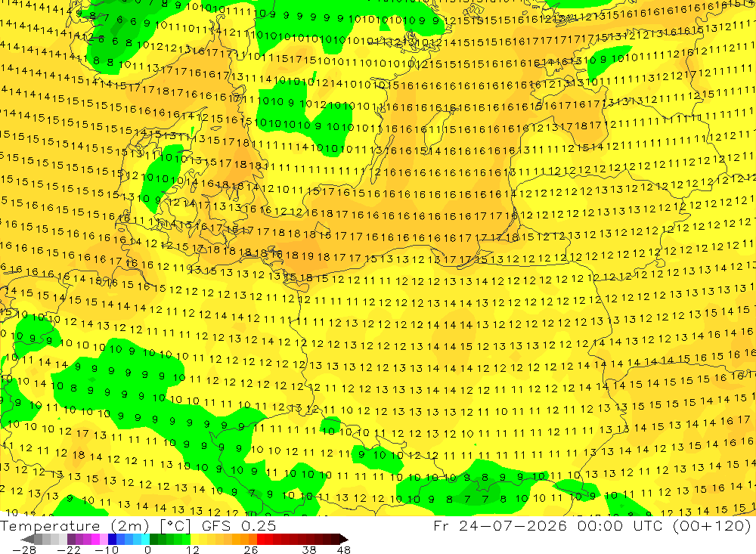Click the dark maroon right arrow end of the color bar
The image size is (756, 554).
(344, 539)
